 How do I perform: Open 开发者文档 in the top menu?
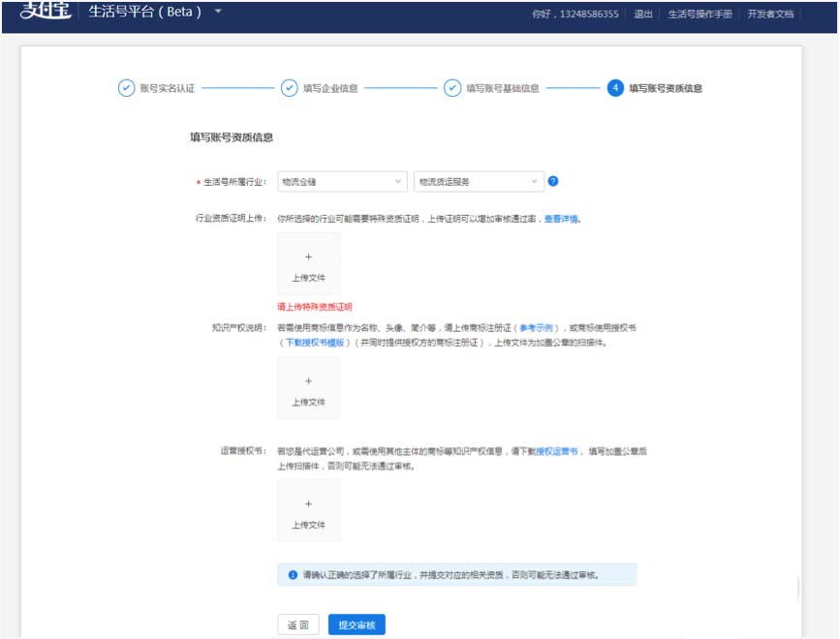pos(770,15)
